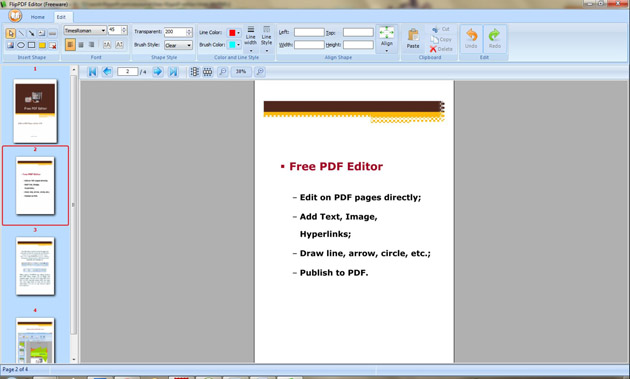630x379 pixels.
Task: Click the Paste button
Action: click(413, 39)
